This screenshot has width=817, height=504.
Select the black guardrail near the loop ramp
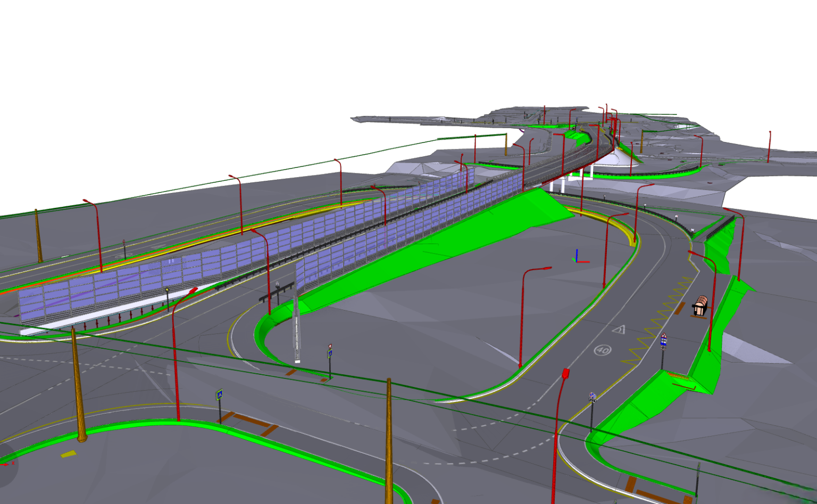[276, 292]
